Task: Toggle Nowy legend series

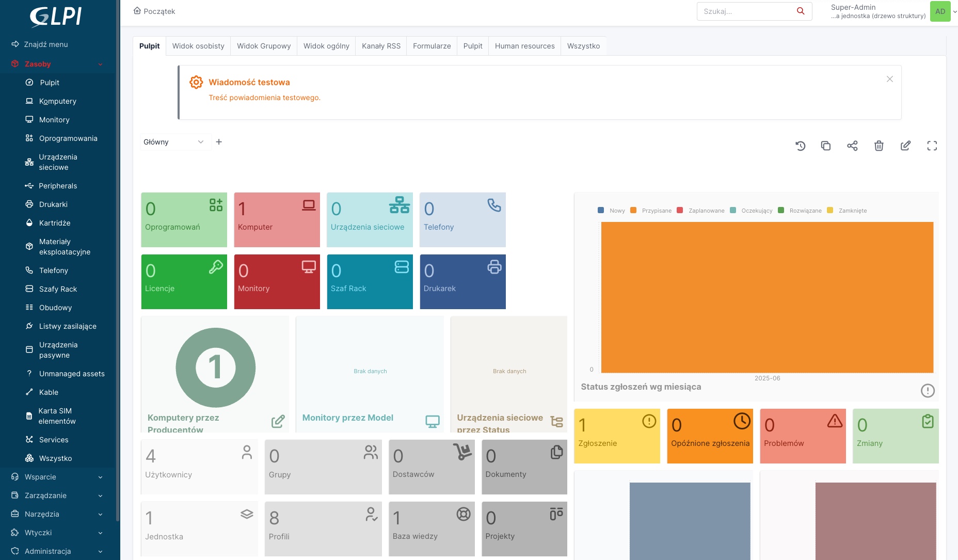Action: tap(611, 211)
